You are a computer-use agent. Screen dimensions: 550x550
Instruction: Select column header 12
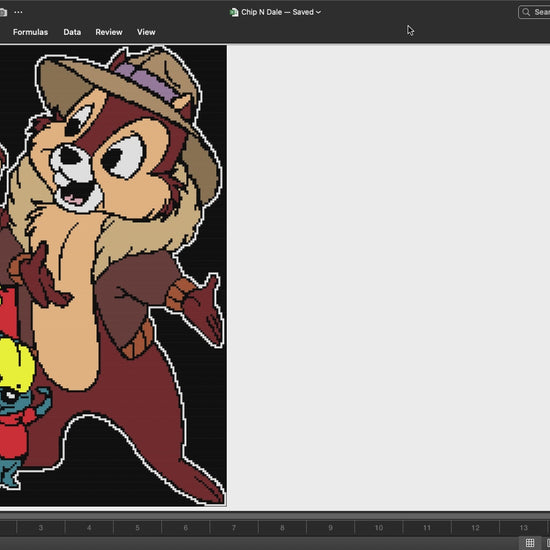click(475, 528)
